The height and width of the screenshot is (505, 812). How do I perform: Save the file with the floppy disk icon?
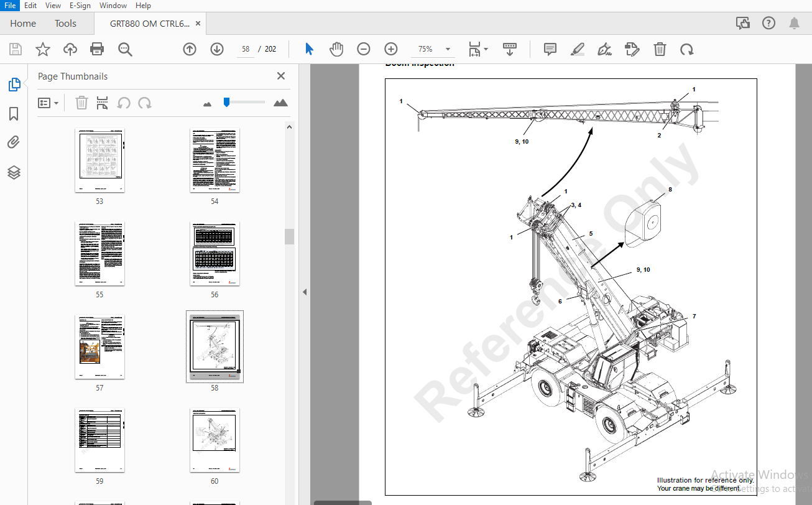pos(16,49)
